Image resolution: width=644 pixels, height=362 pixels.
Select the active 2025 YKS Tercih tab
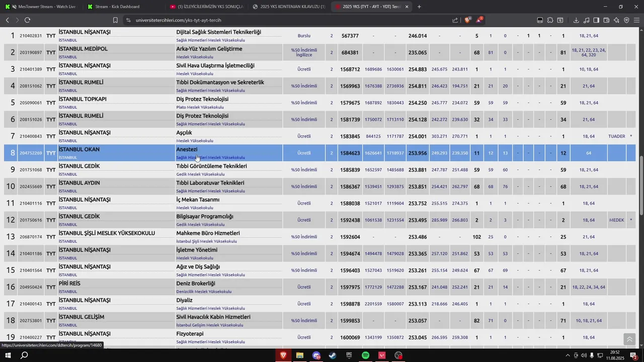(x=372, y=7)
